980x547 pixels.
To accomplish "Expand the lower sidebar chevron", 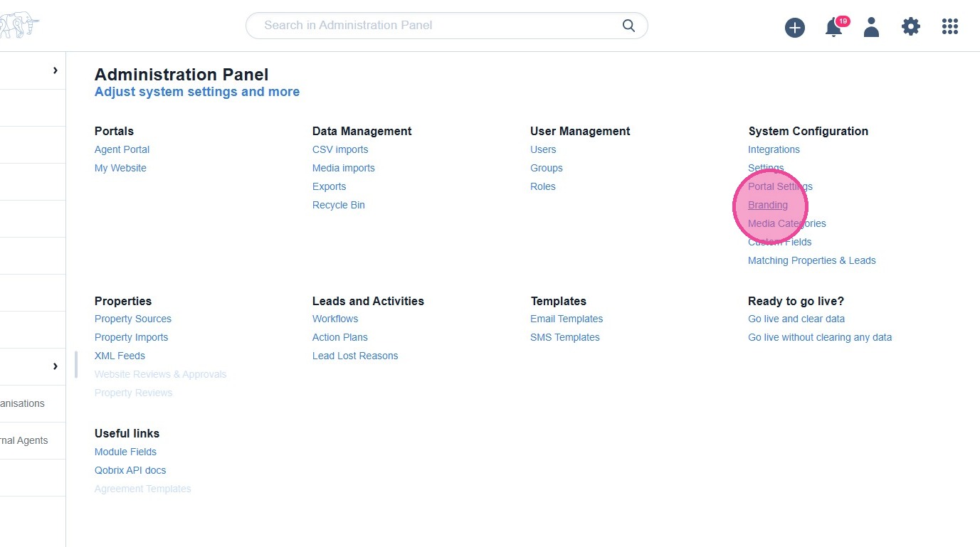I will [55, 366].
